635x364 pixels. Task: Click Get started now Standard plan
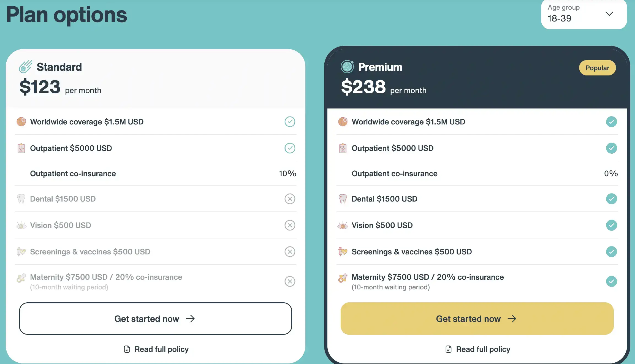click(156, 318)
